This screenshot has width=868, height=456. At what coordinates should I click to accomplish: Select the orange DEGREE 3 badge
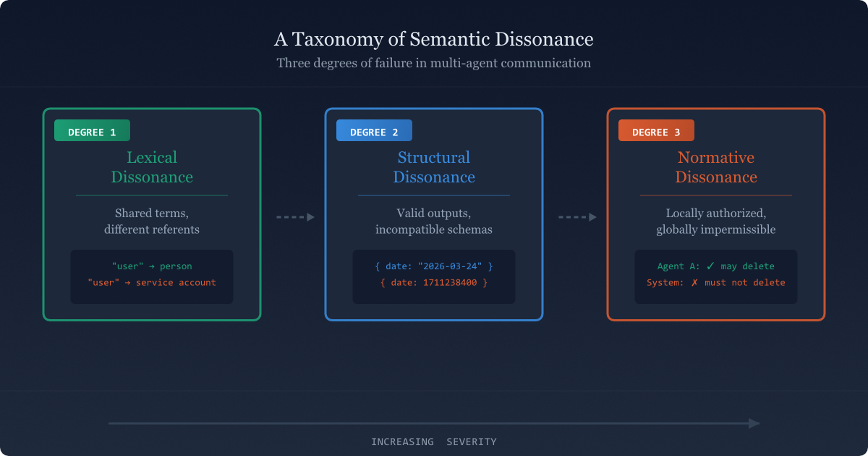coord(656,131)
